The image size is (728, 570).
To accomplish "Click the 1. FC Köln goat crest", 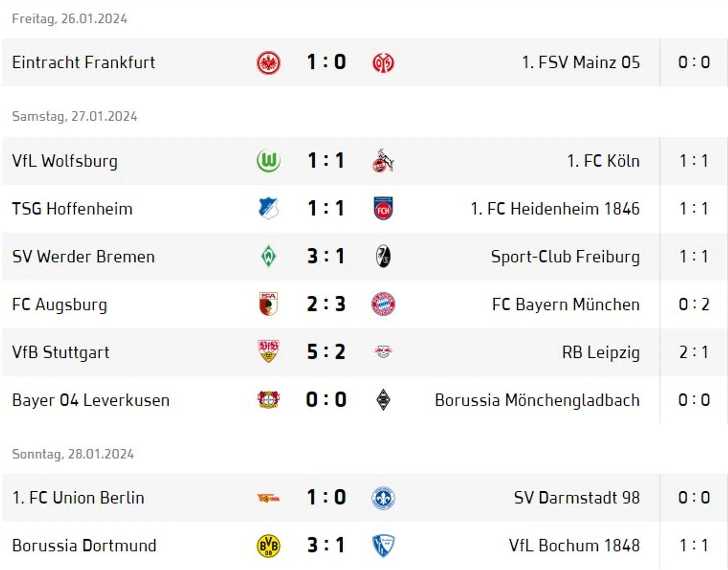I will pos(383,161).
